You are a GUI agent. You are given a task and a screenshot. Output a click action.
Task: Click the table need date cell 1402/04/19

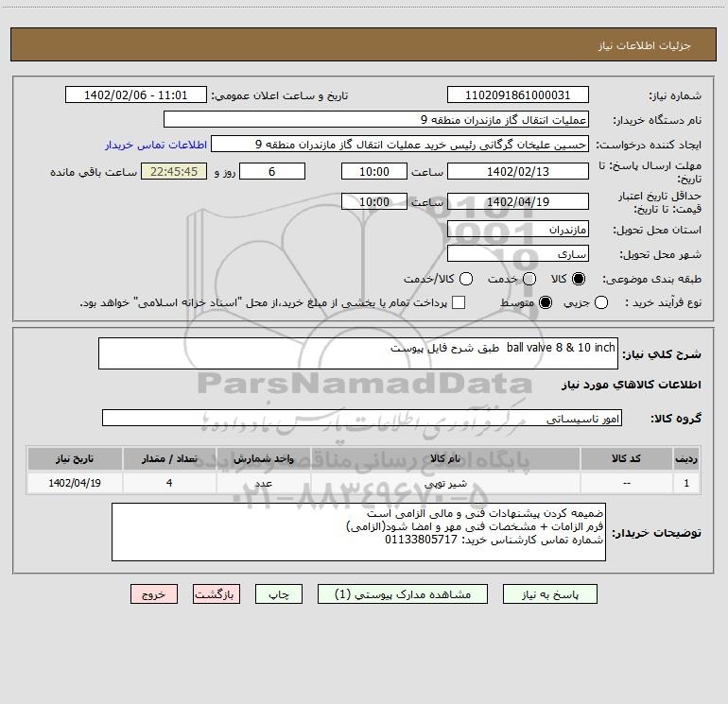pos(75,483)
